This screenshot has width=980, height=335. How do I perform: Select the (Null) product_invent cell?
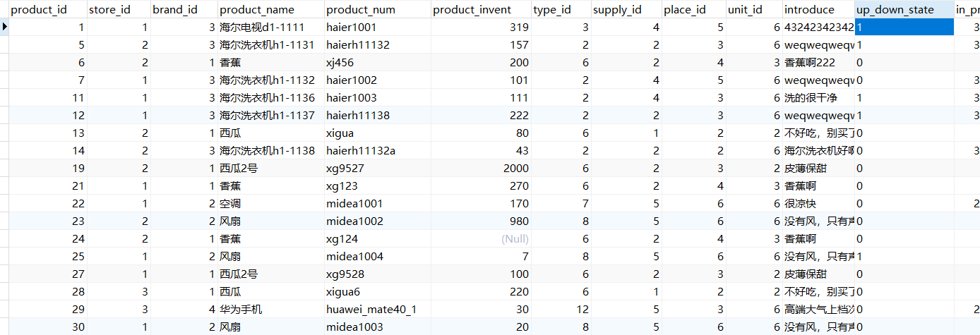click(x=480, y=238)
